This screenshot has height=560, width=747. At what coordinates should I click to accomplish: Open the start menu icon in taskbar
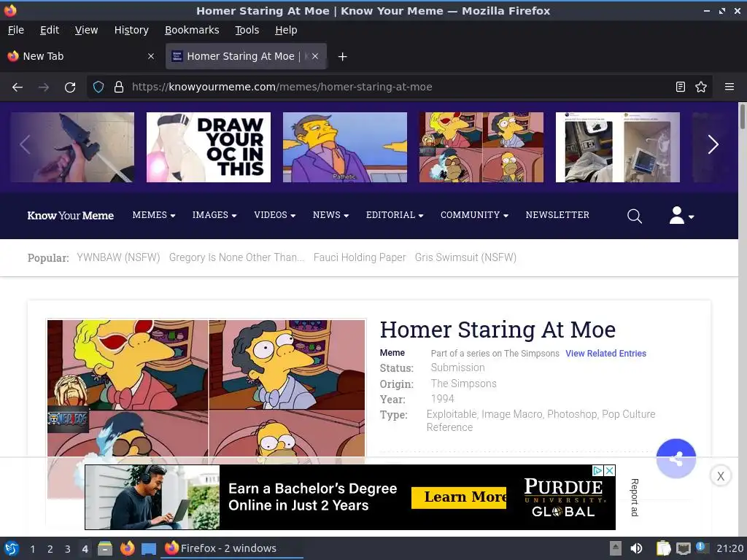12,548
